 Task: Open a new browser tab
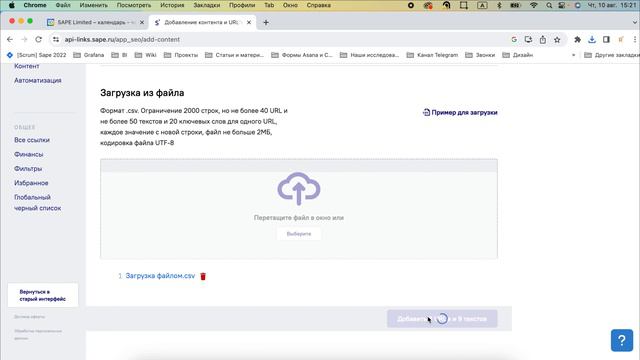coord(266,22)
